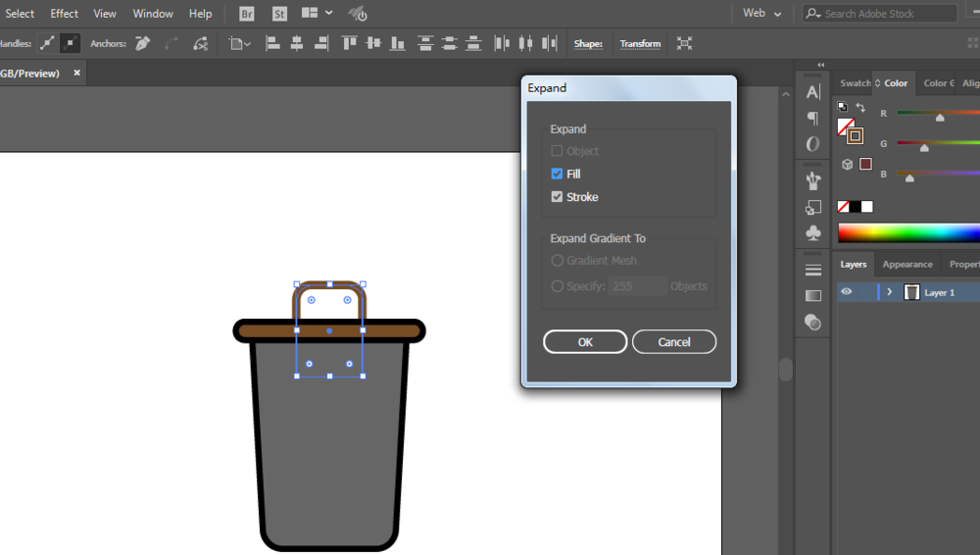Cancel the Expand dialog
Screen dimensions: 980x555
(x=674, y=342)
